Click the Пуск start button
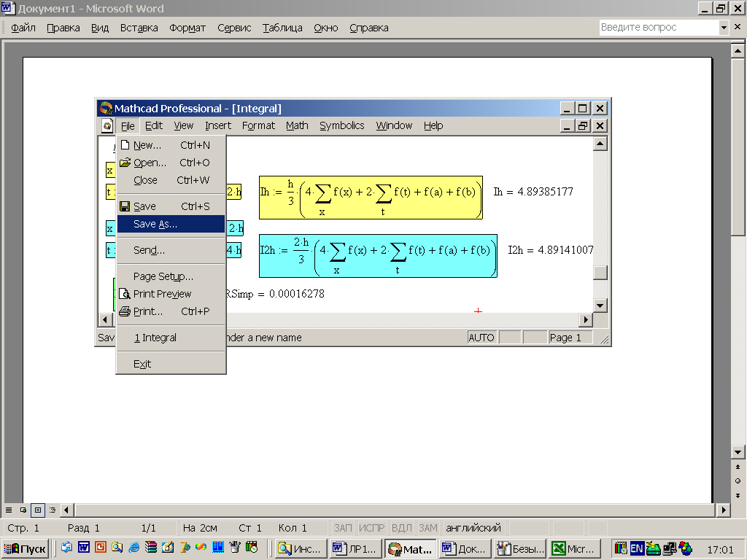This screenshot has width=747, height=560. coord(26,548)
